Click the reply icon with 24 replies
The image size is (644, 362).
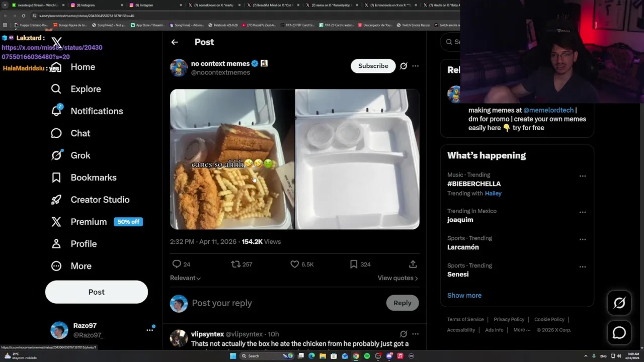pos(177,264)
